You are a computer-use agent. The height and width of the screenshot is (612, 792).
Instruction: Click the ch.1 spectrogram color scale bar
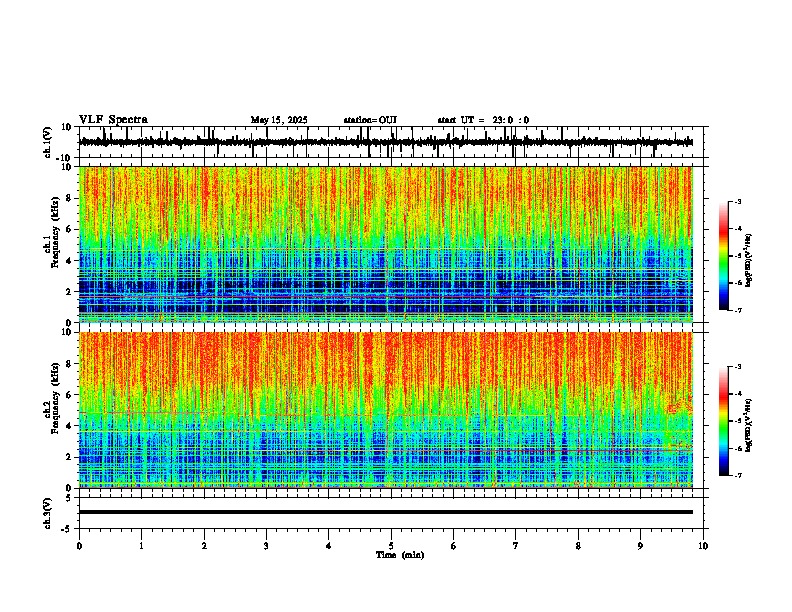(x=724, y=256)
